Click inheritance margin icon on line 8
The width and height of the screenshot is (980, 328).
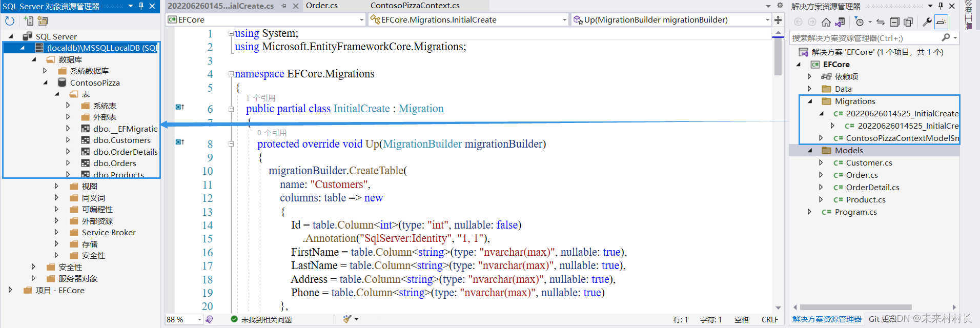[179, 142]
